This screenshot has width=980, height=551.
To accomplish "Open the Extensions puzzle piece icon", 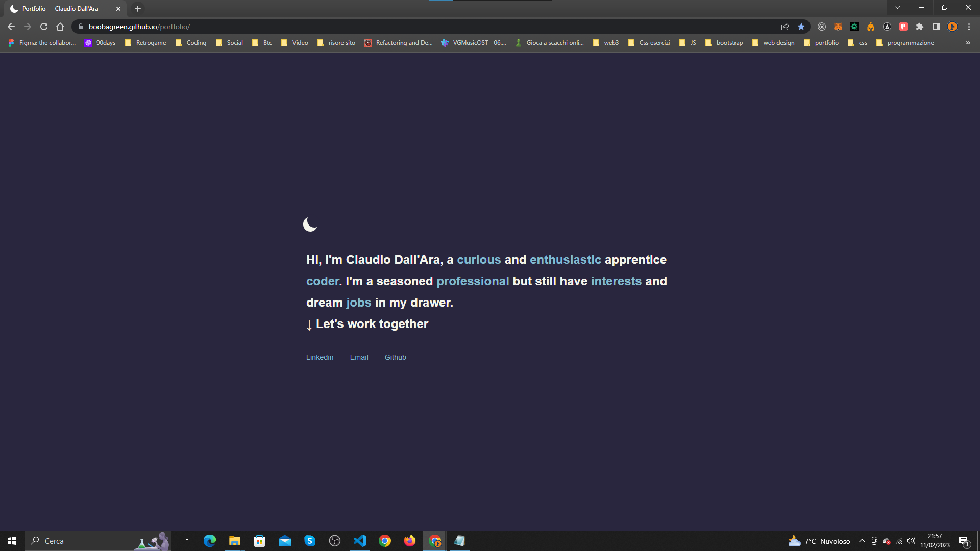I will [x=920, y=27].
